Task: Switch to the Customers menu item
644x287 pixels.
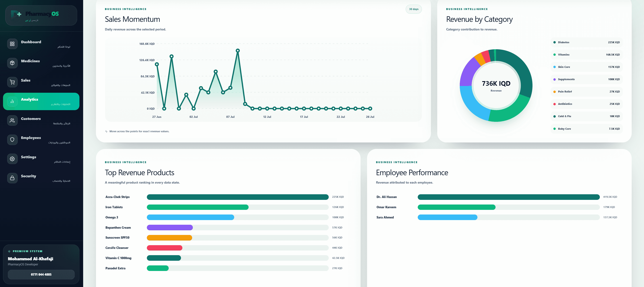Action: point(41,121)
